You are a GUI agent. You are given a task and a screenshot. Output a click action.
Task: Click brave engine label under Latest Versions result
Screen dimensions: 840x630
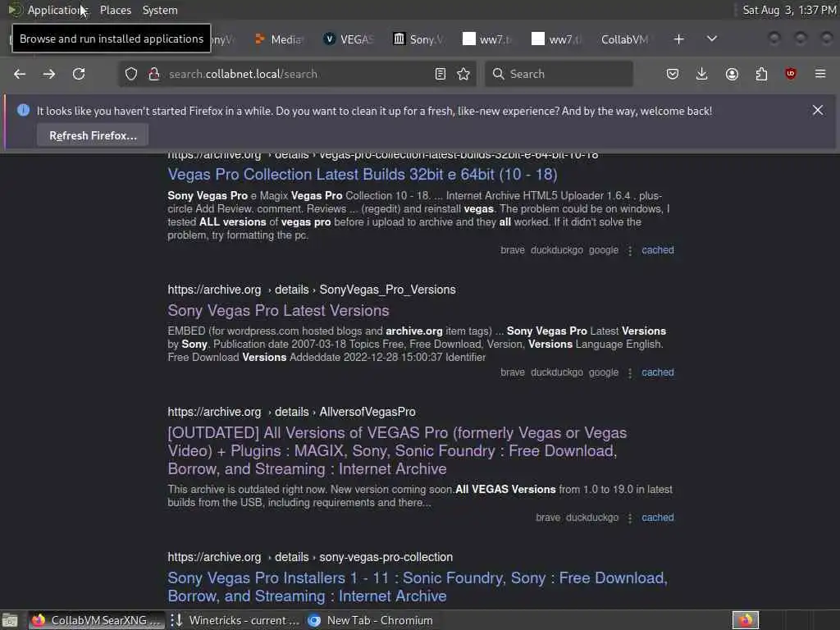[x=512, y=372]
